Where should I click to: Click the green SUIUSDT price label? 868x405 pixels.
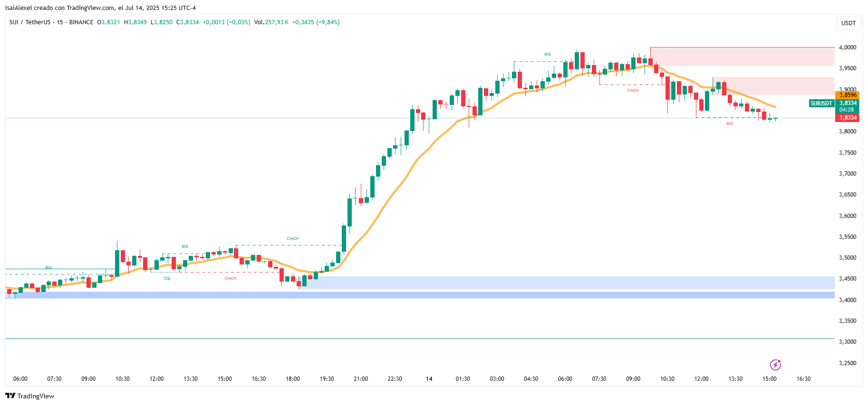[821, 103]
